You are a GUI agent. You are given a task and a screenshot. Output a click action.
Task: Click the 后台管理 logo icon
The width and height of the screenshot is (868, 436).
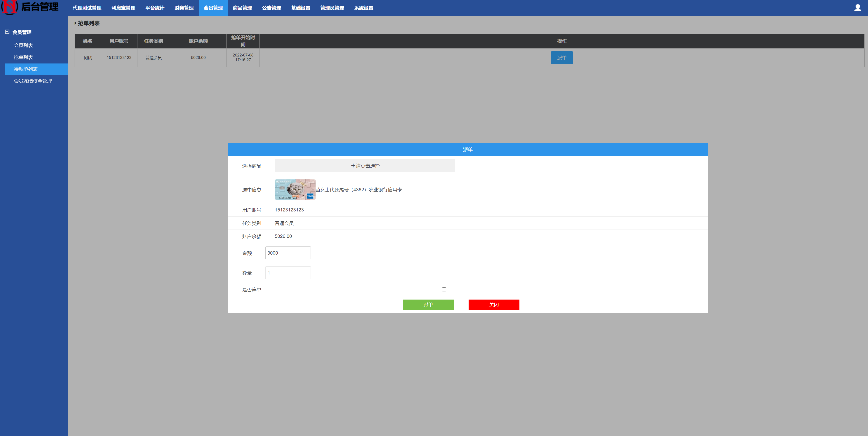(8, 7)
